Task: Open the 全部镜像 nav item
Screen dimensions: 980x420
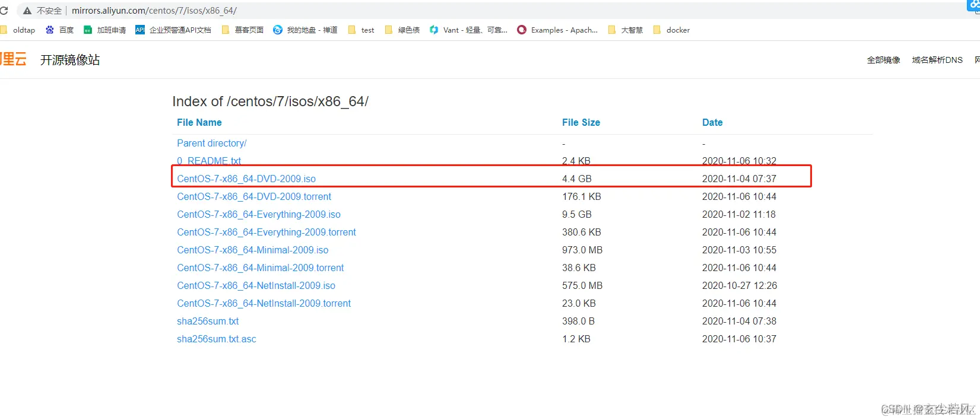Action: (883, 60)
